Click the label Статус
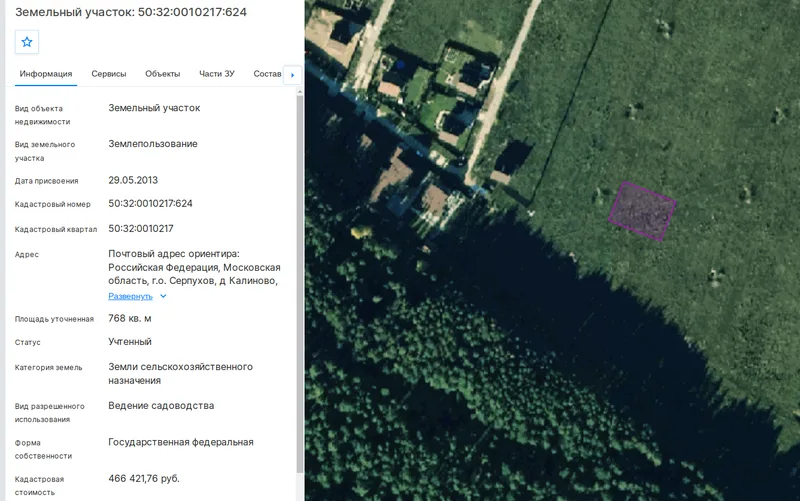 point(28,342)
